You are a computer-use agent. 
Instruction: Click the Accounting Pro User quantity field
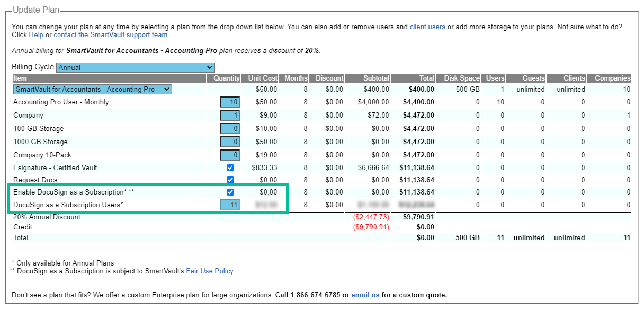[230, 102]
